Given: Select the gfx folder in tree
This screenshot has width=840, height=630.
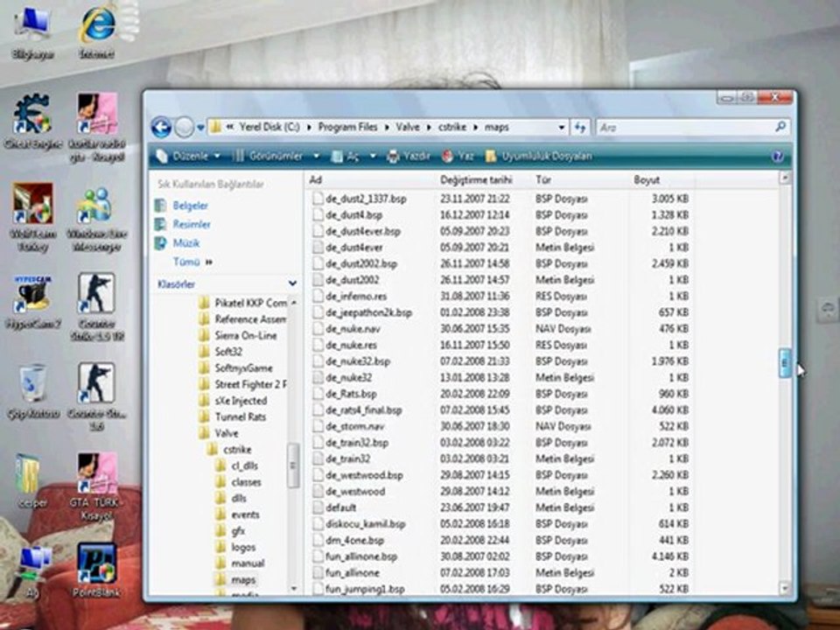Looking at the screenshot, I should click(x=238, y=531).
